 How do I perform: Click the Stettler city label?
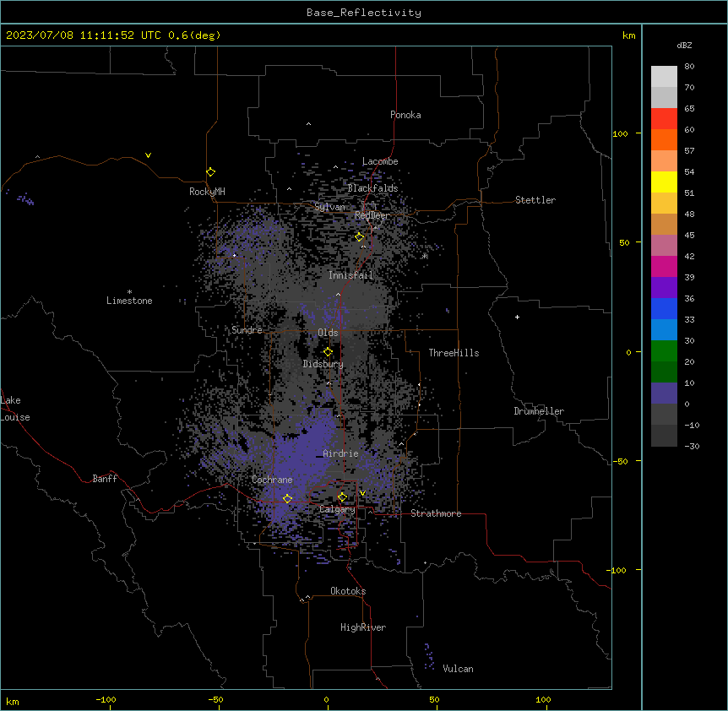tap(535, 200)
